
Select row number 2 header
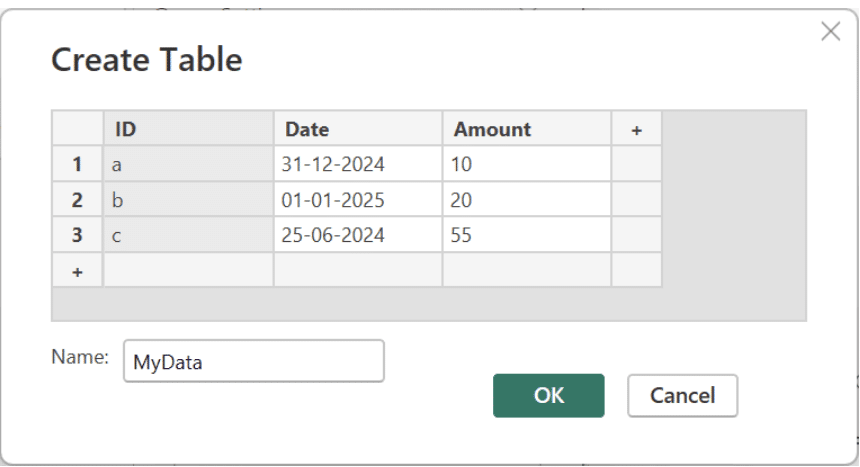(77, 200)
